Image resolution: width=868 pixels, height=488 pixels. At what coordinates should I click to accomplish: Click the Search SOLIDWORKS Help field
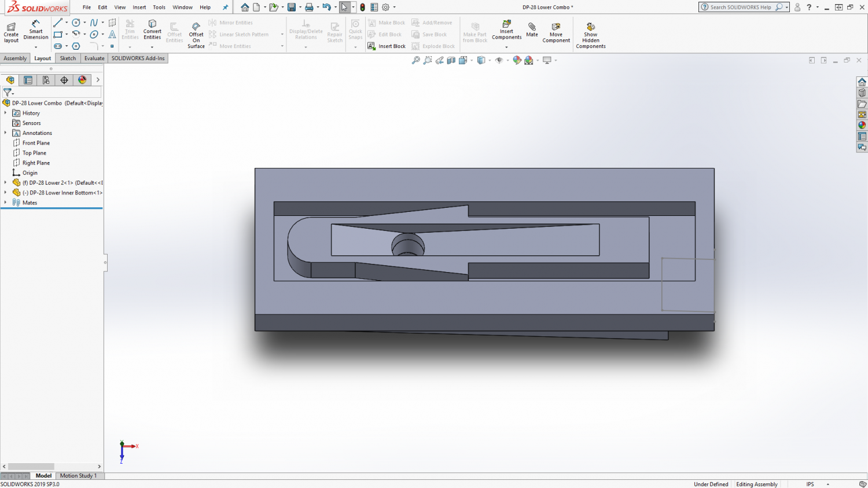(741, 8)
